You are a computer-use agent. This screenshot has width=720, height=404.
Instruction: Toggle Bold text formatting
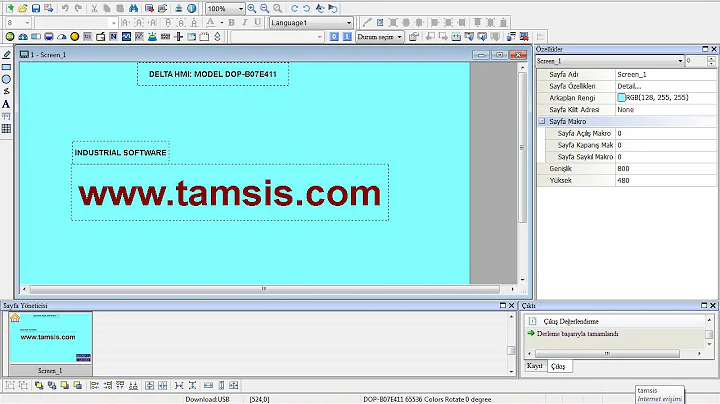[231, 22]
